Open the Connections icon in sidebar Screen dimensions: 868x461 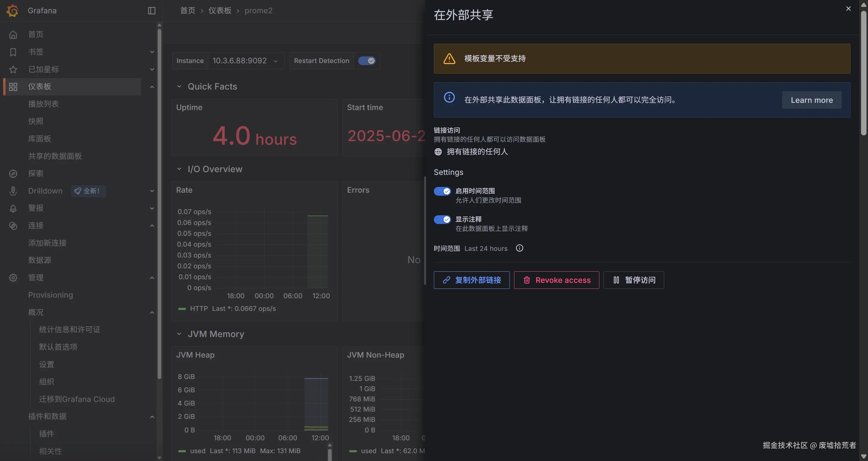coord(13,226)
